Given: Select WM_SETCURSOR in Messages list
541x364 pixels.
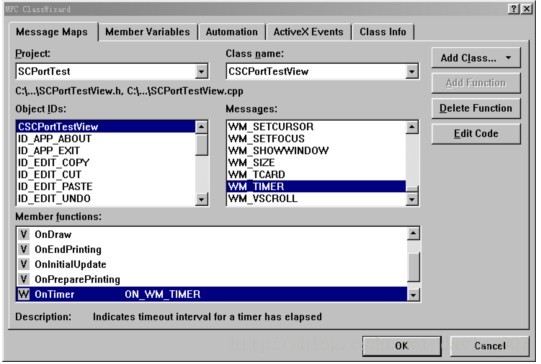Looking at the screenshot, I should (316, 127).
